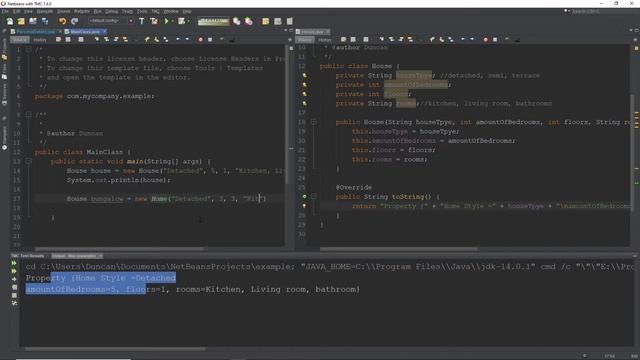Click the override annotation icon beside toString()

pos(304,197)
